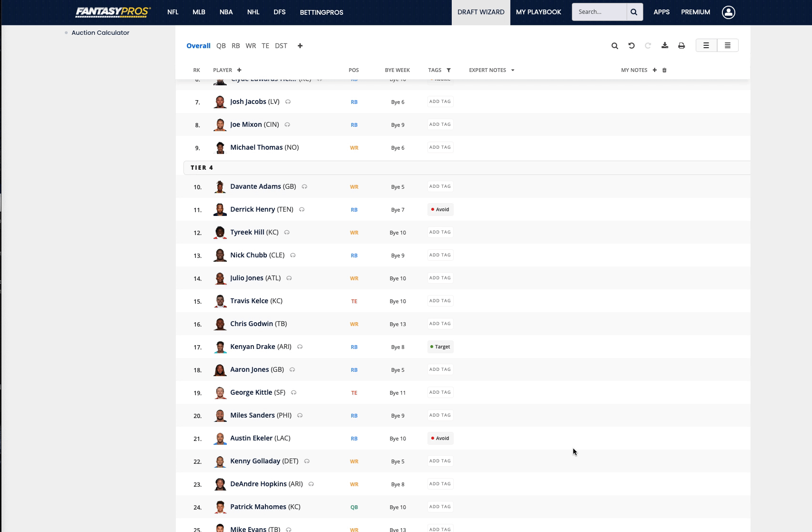
Task: Add a note using My Notes plus
Action: point(654,70)
